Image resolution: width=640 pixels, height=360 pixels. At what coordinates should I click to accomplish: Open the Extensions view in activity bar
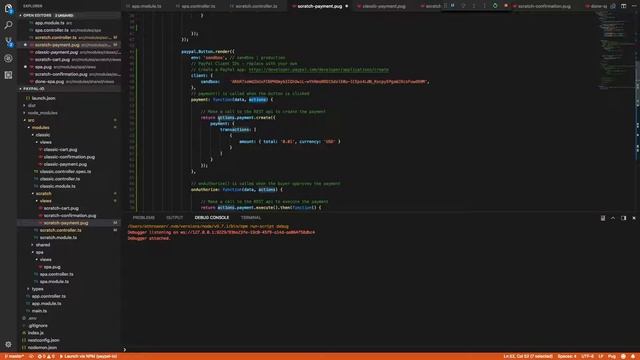click(8, 75)
